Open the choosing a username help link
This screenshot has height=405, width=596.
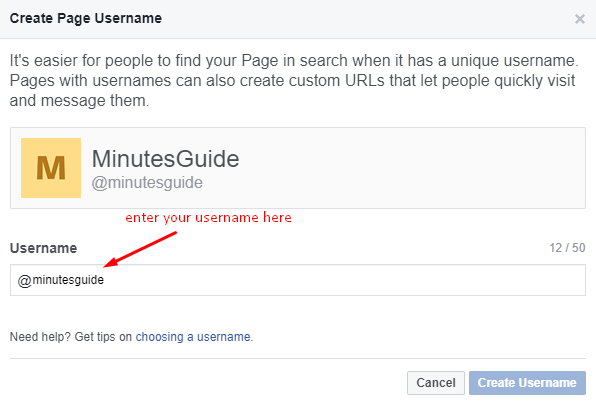pyautogui.click(x=193, y=337)
